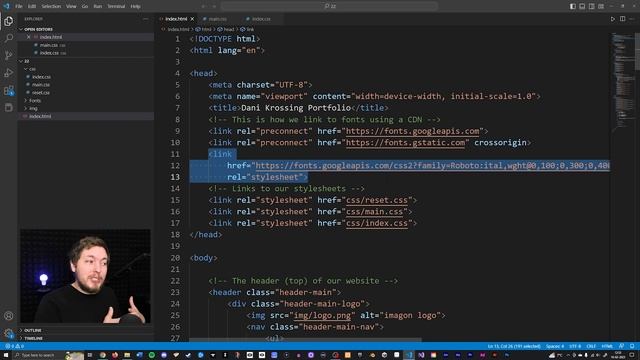
Task: Open the notifications bell in status bar
Action: click(632, 346)
